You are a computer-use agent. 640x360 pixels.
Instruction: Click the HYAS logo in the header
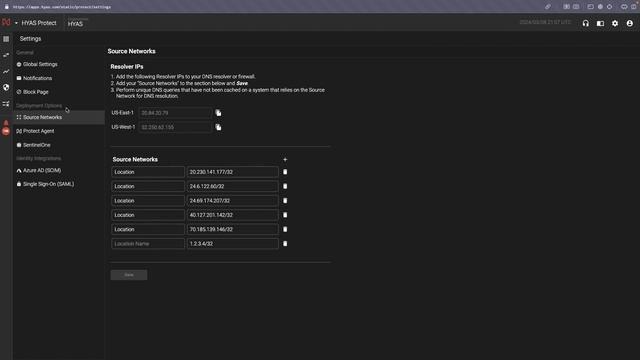point(6,22)
